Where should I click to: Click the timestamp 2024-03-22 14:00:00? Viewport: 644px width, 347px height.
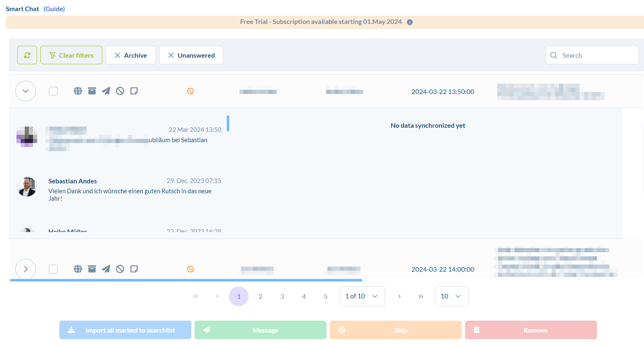coord(443,269)
